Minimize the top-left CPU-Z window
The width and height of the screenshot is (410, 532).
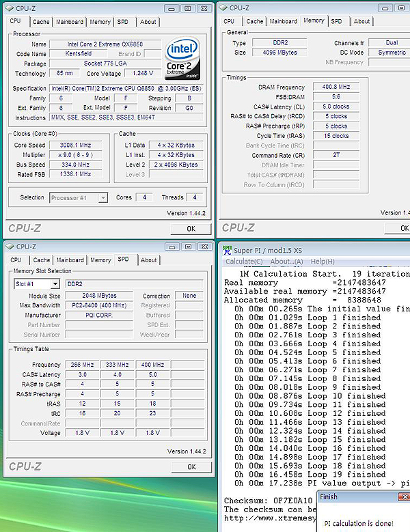tap(172, 8)
